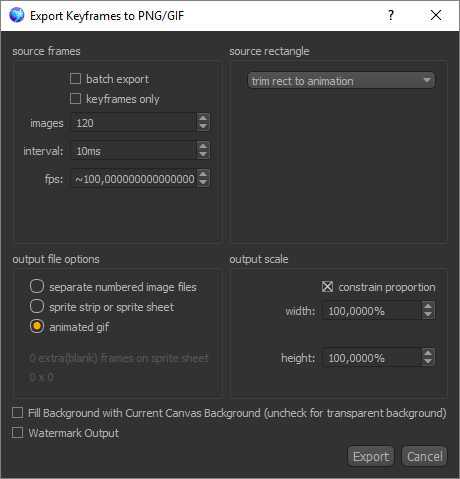Click the Export button
This screenshot has width=460, height=479.
[x=371, y=456]
